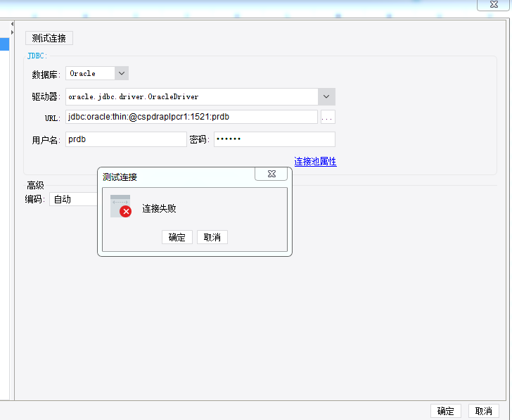Open the 编码 自动 dropdown
512x420 pixels.
[74, 199]
